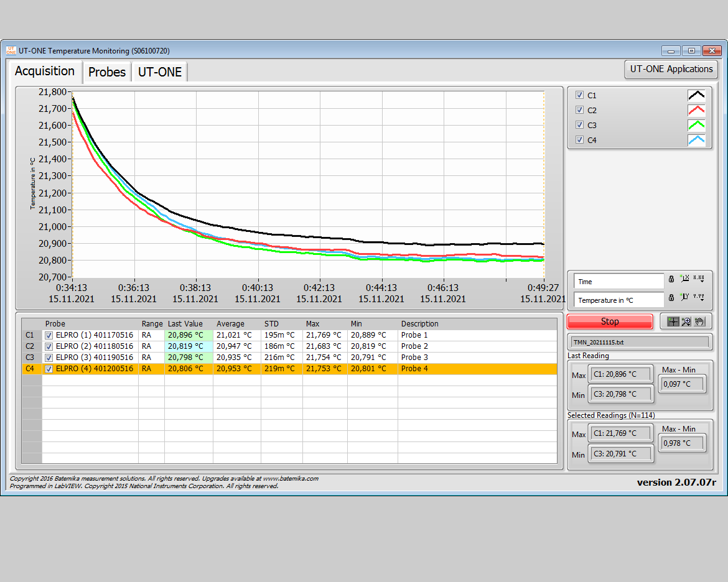Click the UT-ONE logo in the title bar
The height and width of the screenshot is (582, 728).
click(11, 50)
